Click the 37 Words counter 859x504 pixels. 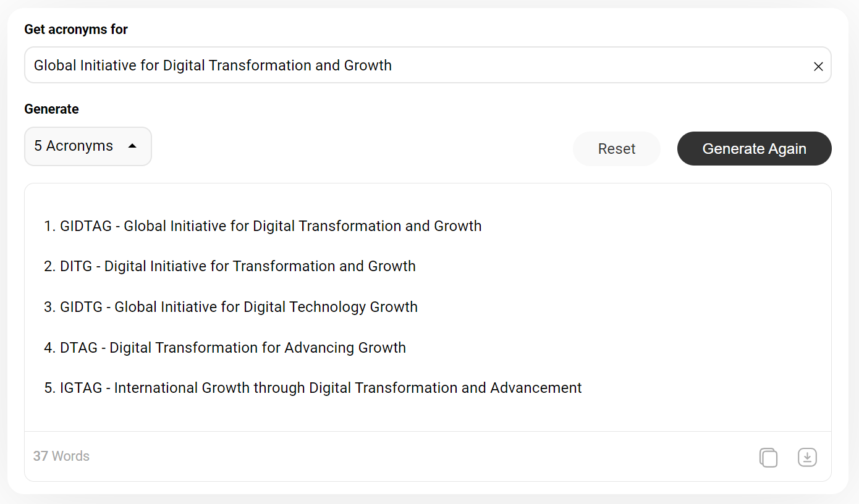(61, 456)
